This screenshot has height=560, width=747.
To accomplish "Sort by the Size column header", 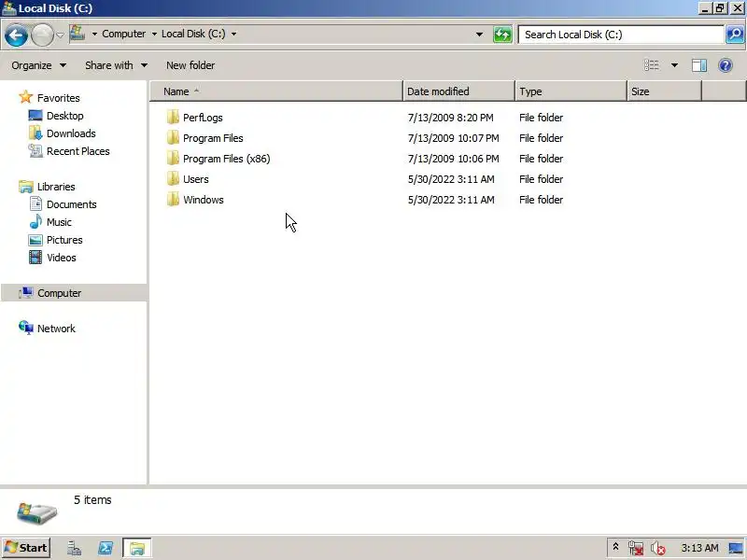I will pos(664,91).
